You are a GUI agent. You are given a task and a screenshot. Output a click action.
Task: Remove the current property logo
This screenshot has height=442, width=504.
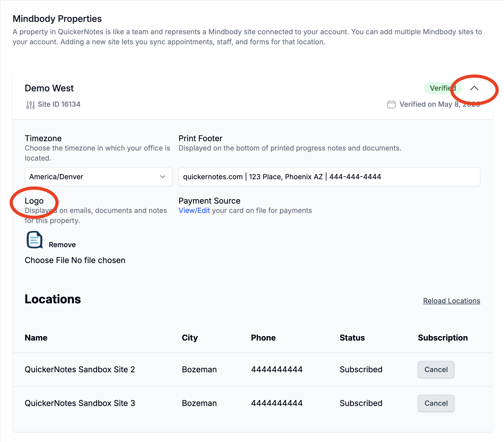tap(62, 245)
